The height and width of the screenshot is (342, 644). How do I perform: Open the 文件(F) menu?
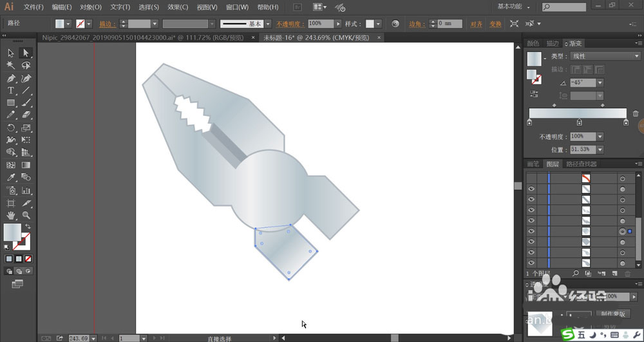click(x=33, y=7)
